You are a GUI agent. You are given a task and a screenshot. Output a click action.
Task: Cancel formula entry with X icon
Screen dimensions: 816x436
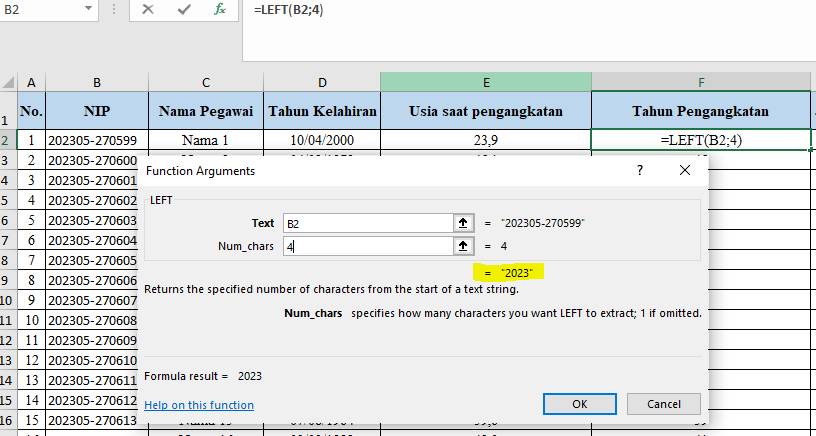coord(148,9)
